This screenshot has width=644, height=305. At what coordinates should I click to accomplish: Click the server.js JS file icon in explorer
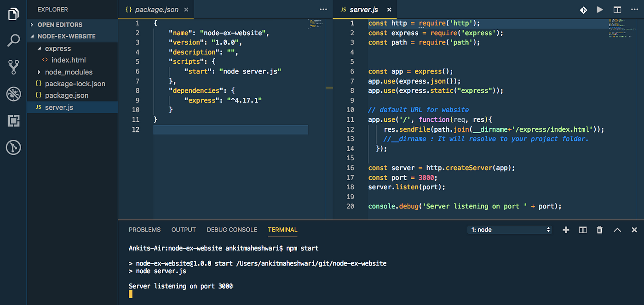[39, 107]
